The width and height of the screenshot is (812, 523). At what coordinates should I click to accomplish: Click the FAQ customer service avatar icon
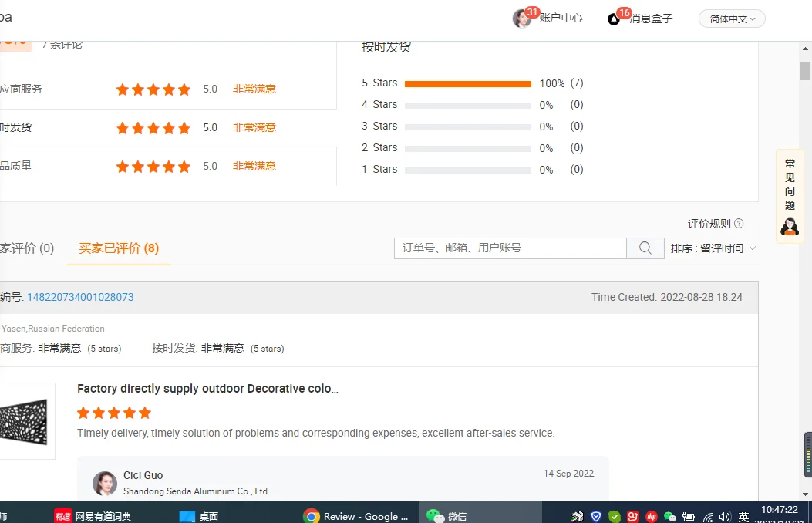[x=790, y=227]
